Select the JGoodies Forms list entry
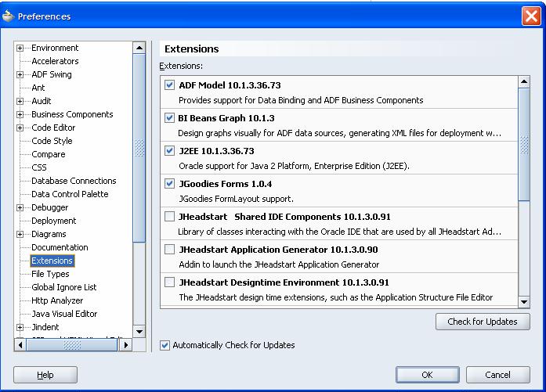Image resolution: width=546 pixels, height=392 pixels. click(x=226, y=184)
